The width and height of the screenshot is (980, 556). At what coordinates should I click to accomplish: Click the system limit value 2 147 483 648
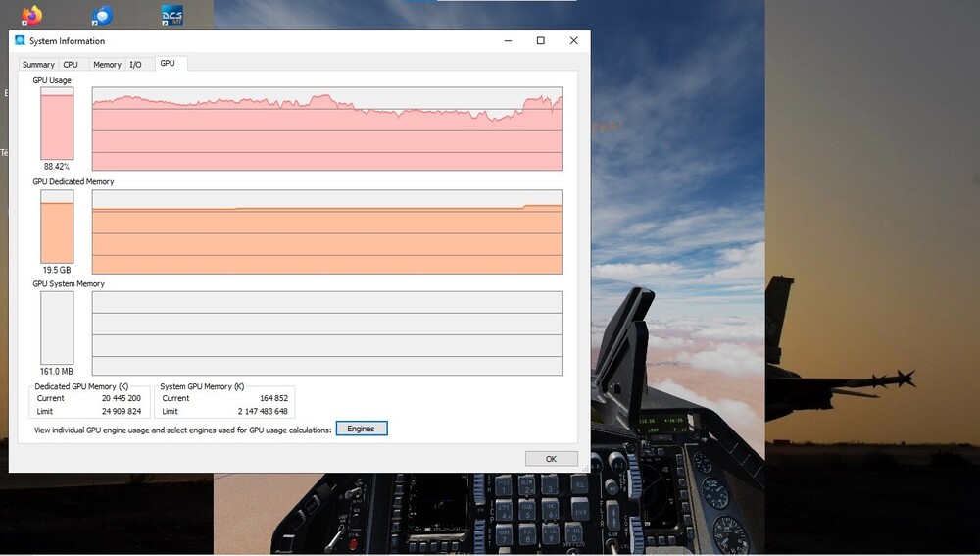coord(263,412)
